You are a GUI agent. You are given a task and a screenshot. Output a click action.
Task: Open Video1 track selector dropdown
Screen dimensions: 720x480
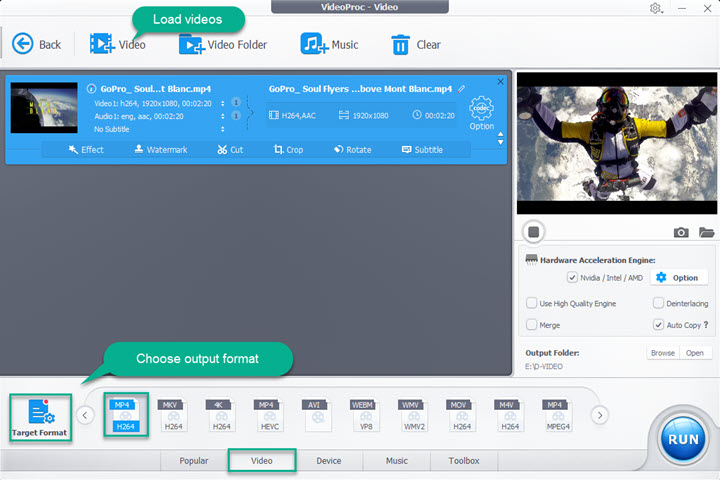223,103
